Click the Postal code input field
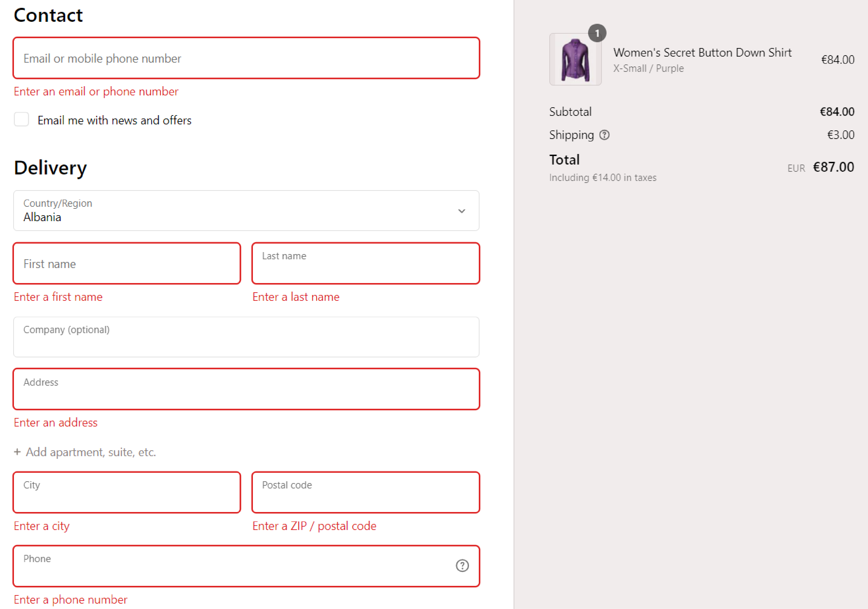The width and height of the screenshot is (868, 609). (x=365, y=492)
